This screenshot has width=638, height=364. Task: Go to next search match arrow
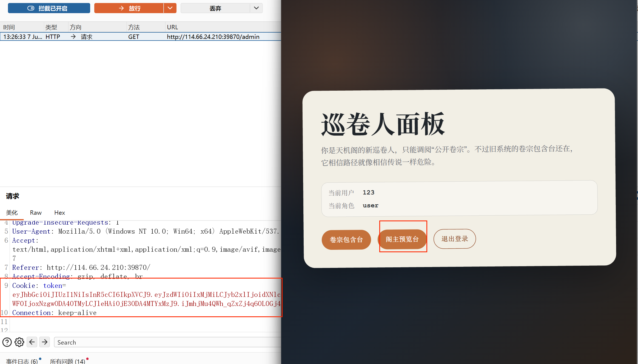pos(45,342)
